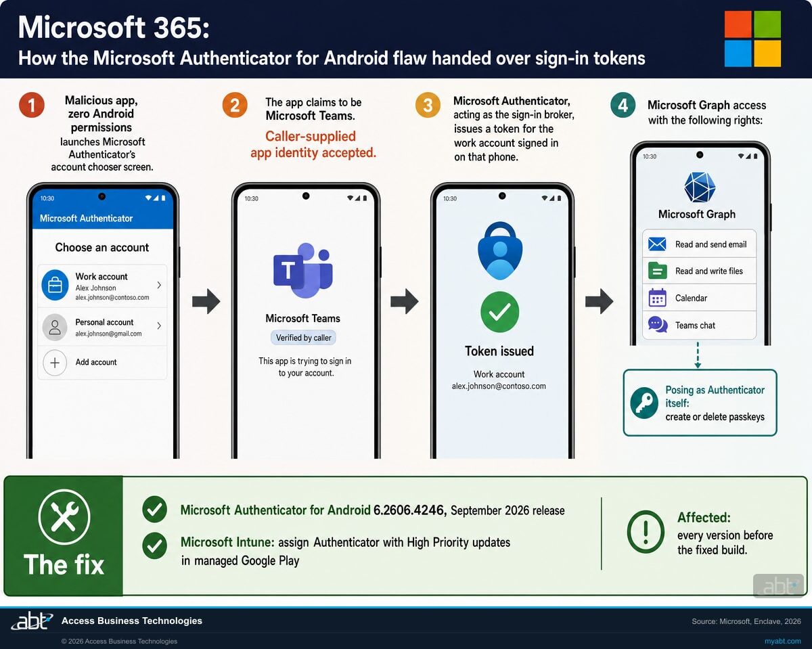Choose the Personal account gmail row
The image size is (812, 649).
point(102,326)
